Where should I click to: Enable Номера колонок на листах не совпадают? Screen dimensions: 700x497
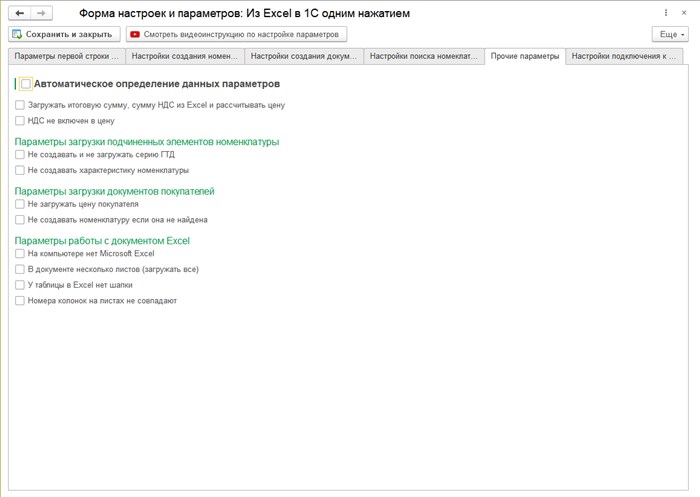[x=20, y=301]
